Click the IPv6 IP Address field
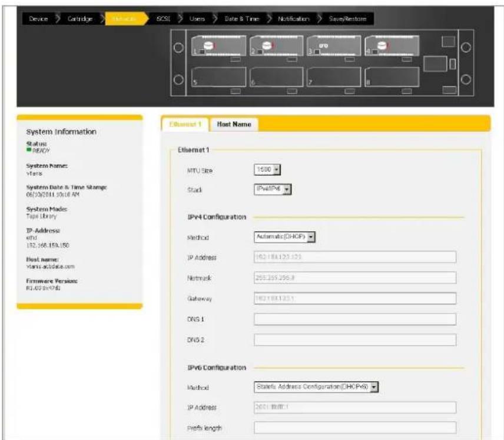This screenshot has height=440, width=504. click(x=355, y=407)
